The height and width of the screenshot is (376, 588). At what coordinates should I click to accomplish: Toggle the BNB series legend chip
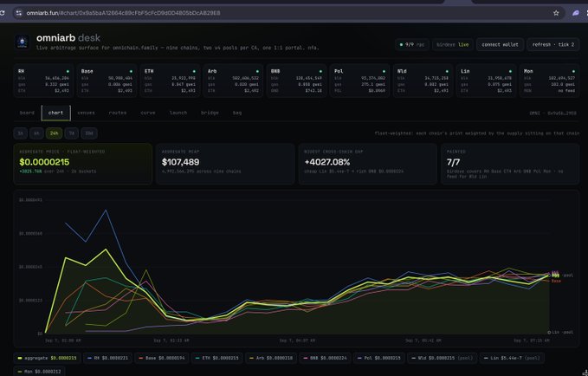(326, 359)
